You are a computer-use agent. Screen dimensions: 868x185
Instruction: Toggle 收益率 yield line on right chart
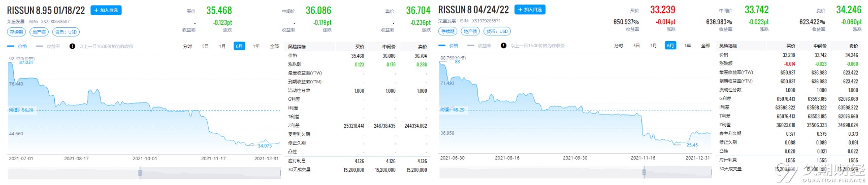pyautogui.click(x=479, y=46)
